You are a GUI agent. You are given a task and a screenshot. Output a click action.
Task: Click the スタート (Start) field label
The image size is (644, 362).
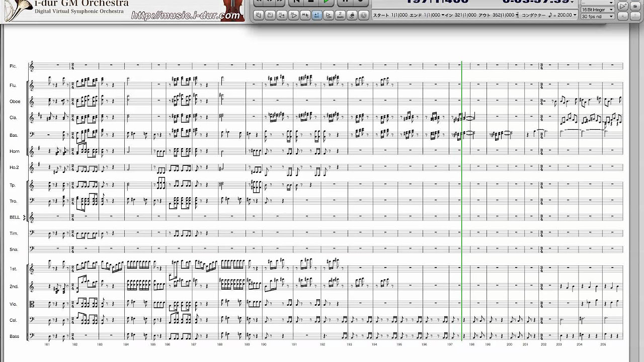(x=381, y=16)
